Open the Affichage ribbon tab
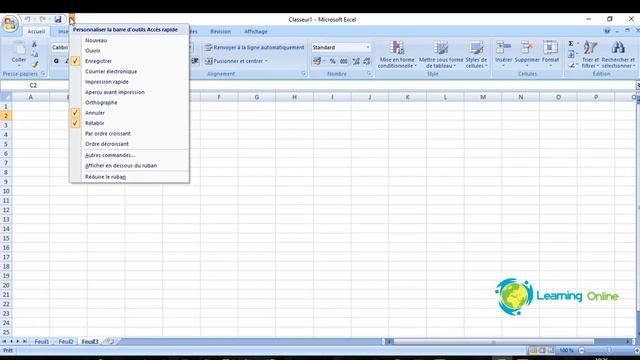The width and height of the screenshot is (640, 360). pyautogui.click(x=256, y=31)
